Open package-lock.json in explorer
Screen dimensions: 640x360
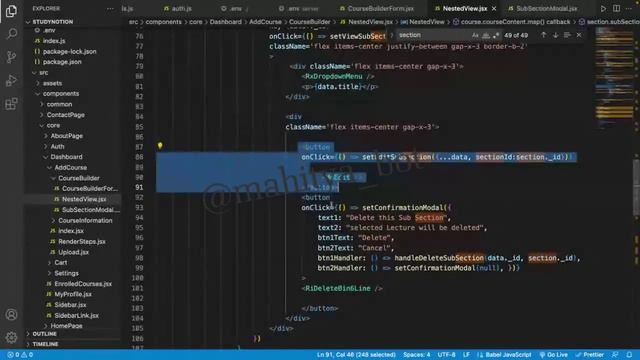coord(69,51)
